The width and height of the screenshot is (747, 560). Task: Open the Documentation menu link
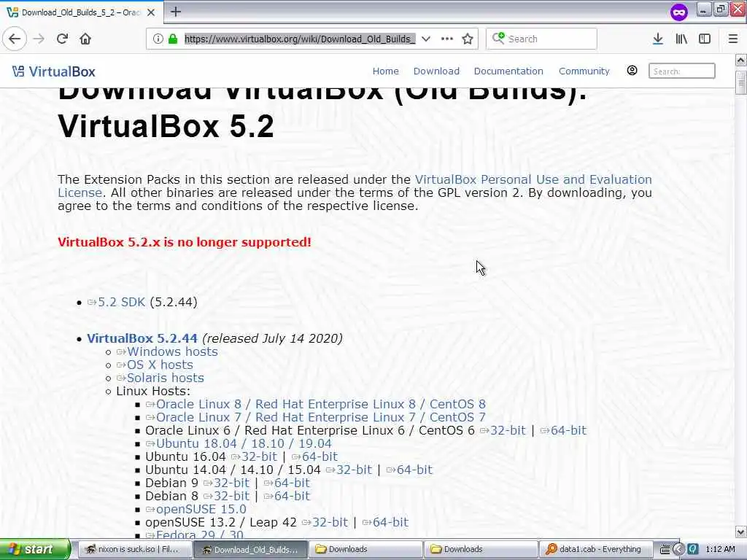508,71
